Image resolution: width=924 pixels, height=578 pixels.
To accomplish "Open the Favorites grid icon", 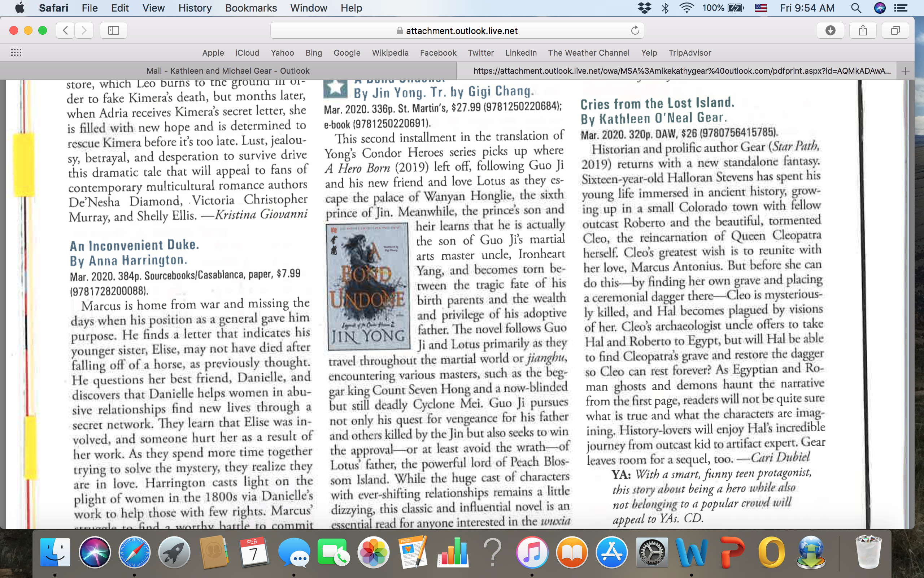I will coord(16,53).
